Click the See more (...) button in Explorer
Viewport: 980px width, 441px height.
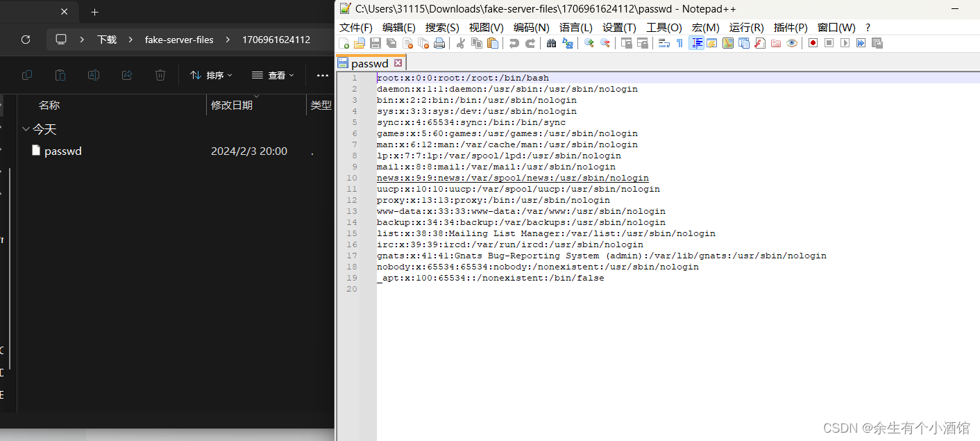[322, 75]
